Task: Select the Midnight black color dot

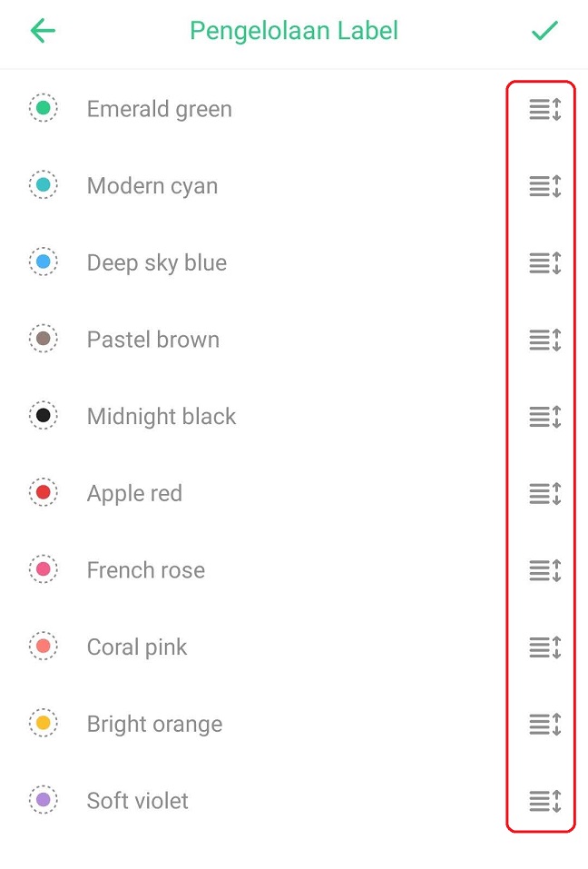Action: [44, 416]
